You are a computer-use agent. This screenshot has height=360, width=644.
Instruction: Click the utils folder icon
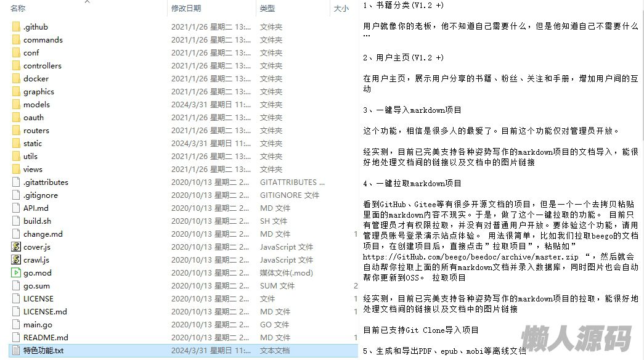click(x=16, y=156)
